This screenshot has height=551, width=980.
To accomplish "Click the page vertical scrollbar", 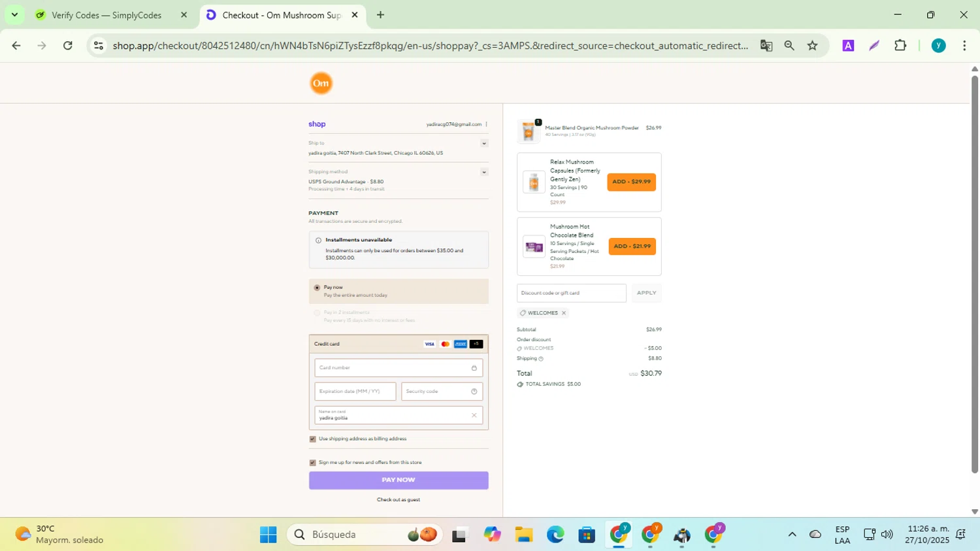I will pyautogui.click(x=974, y=275).
